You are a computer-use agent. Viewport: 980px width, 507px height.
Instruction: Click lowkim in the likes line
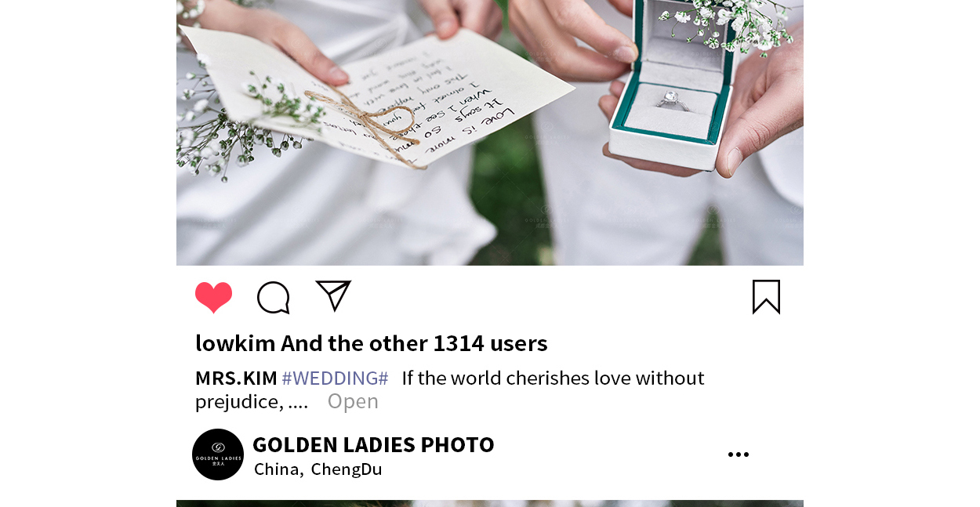point(235,343)
